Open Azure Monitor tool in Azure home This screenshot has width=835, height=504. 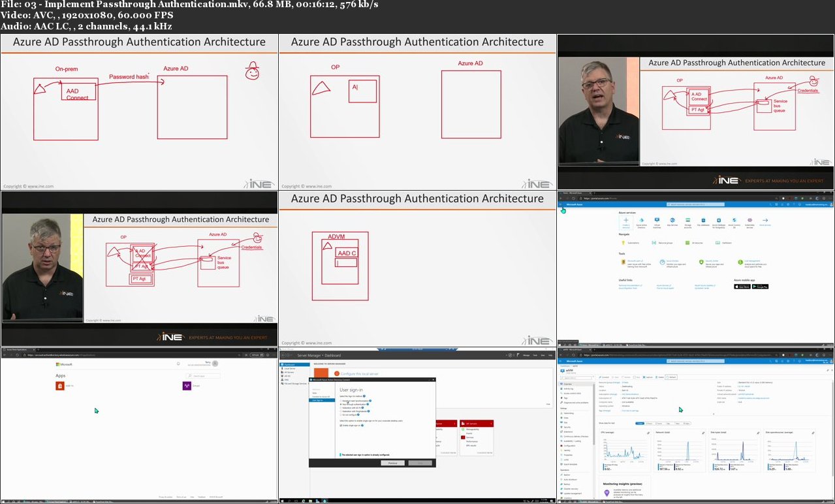[673, 262]
